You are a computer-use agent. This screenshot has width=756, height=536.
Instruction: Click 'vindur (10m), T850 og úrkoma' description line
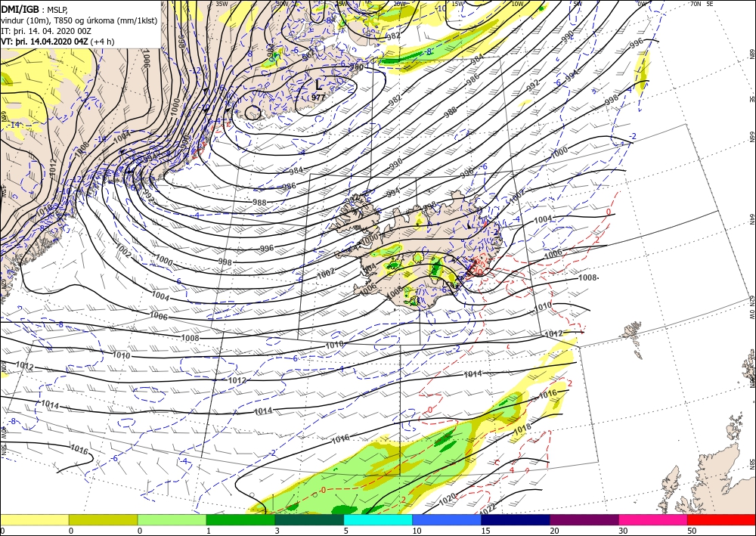click(79, 20)
